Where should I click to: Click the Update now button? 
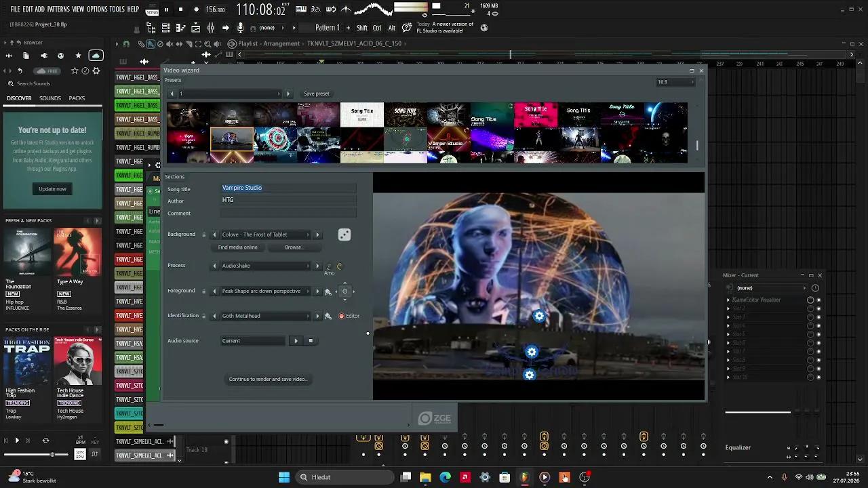pos(52,188)
